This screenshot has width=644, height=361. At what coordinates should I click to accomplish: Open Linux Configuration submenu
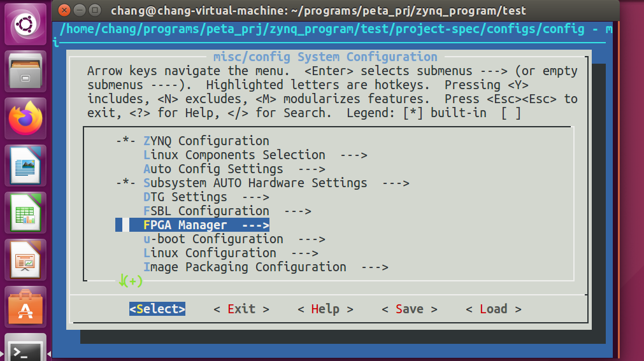click(x=231, y=253)
